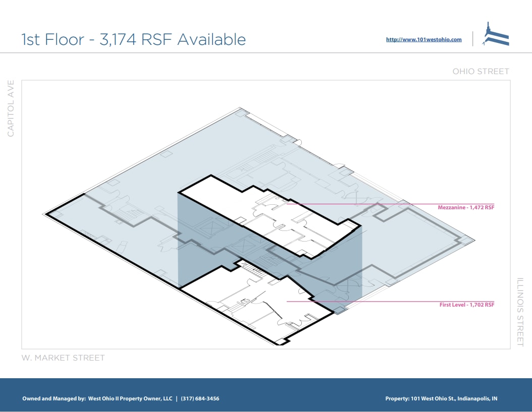
Task: Click the OHIO STREET label
Action: [x=481, y=72]
